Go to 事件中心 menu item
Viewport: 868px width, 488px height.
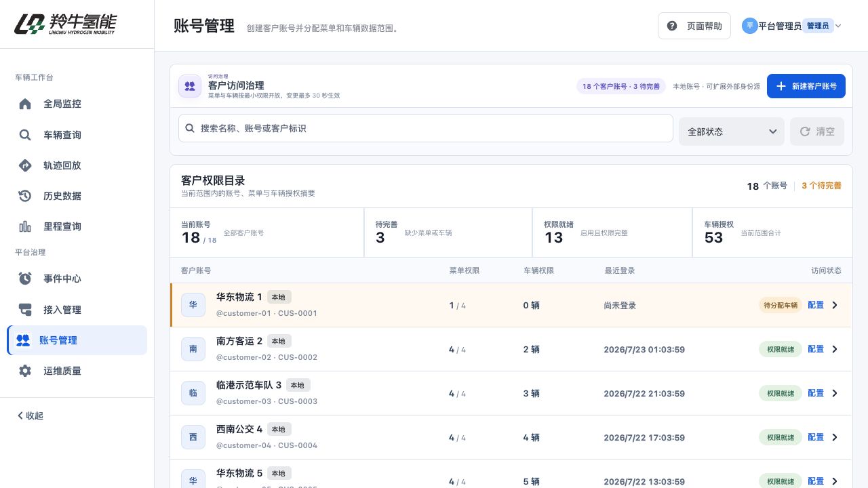pos(77,279)
